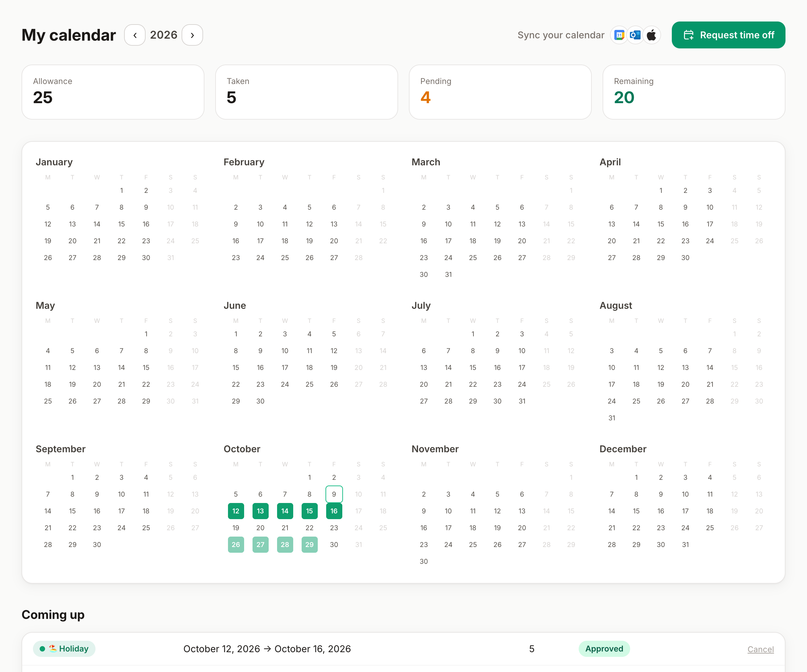Click the Holiday type badge
The image size is (807, 672).
64,648
